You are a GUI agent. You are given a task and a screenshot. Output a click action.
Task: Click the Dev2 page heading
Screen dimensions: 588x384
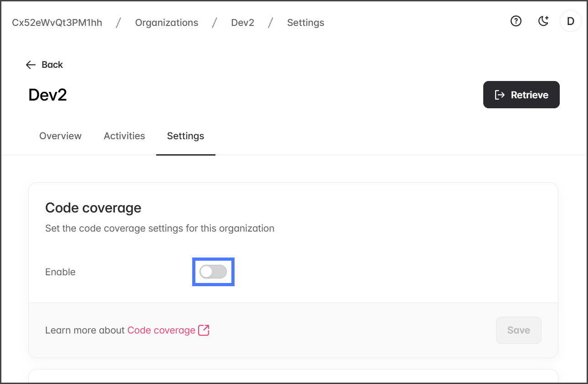point(48,95)
